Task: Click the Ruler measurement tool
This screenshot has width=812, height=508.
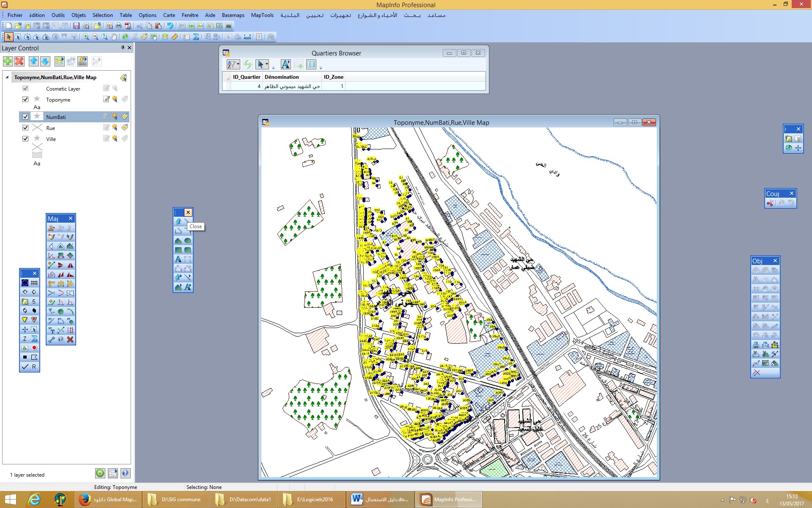Action: coord(174,37)
